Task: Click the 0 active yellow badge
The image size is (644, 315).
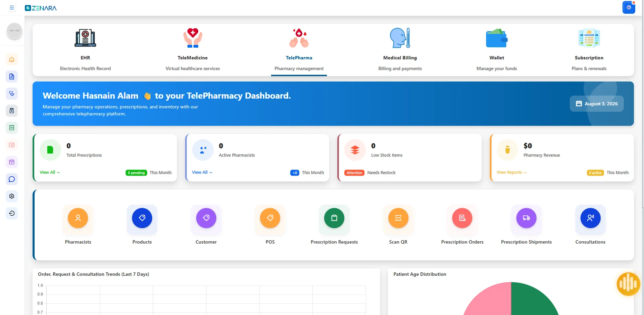Action: pos(595,173)
